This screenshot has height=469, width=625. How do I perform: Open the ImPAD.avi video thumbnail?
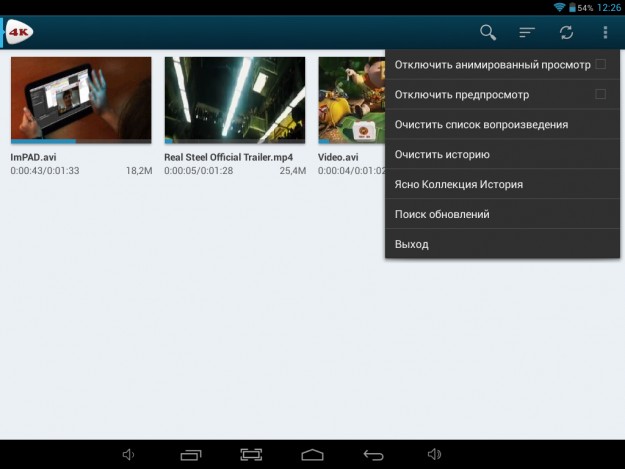pos(81,99)
